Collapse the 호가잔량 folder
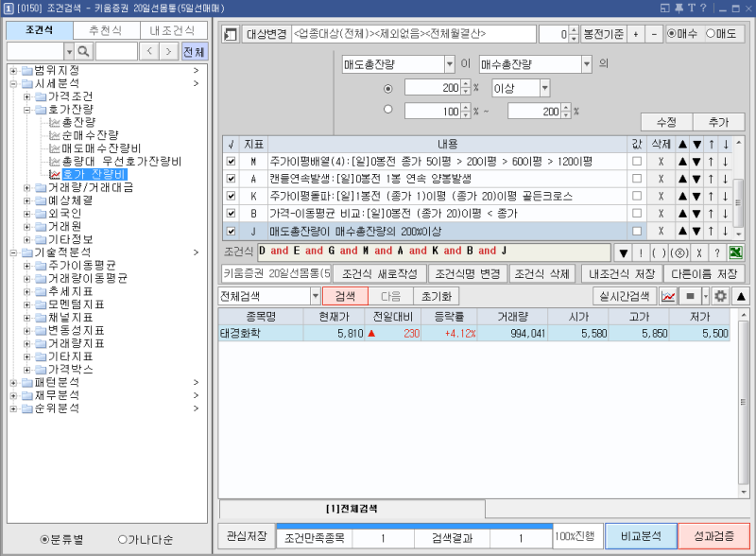The width and height of the screenshot is (756, 556). pyautogui.click(x=27, y=110)
